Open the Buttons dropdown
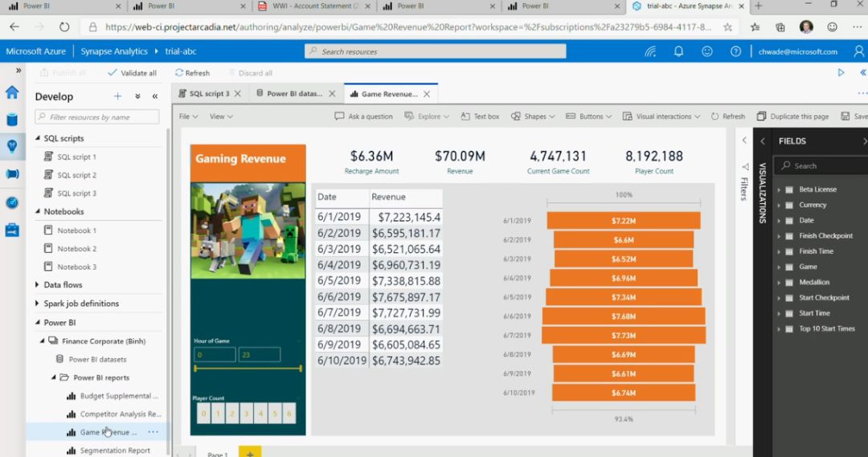This screenshot has width=868, height=457. pyautogui.click(x=588, y=116)
